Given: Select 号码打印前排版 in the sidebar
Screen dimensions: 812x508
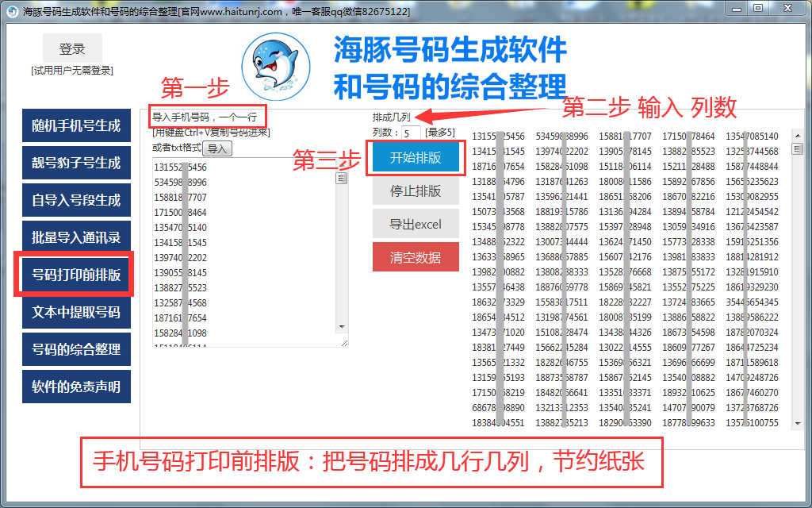Looking at the screenshot, I should click(x=76, y=275).
